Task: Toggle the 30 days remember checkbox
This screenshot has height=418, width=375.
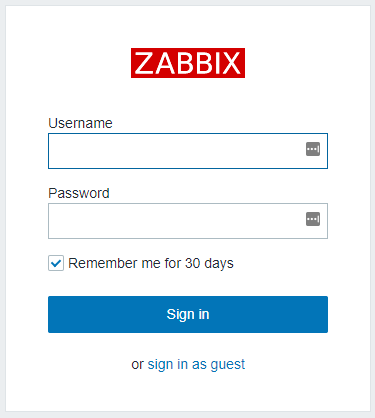Action: pos(56,263)
